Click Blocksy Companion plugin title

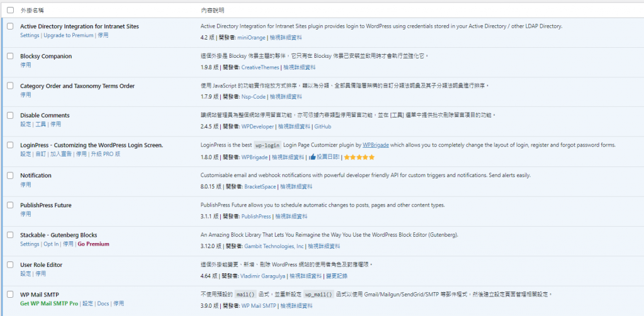tap(46, 56)
